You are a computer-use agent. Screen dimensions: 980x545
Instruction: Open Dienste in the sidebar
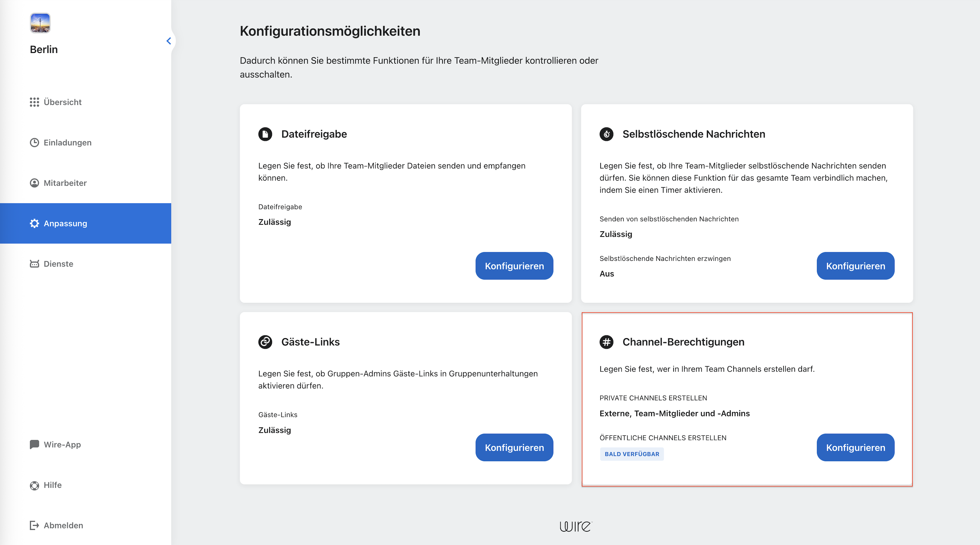[x=86, y=263]
